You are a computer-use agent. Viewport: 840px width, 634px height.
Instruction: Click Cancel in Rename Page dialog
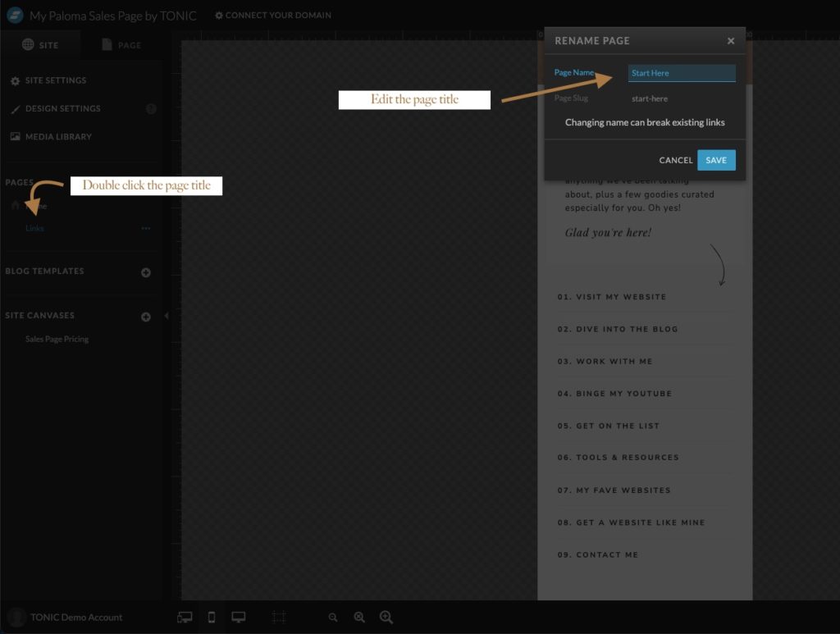tap(676, 160)
